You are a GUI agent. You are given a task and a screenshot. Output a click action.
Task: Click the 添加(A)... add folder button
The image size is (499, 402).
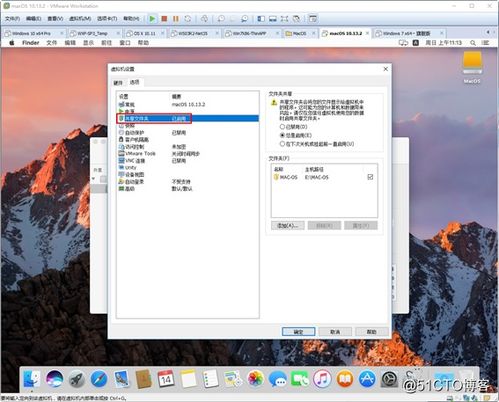[287, 226]
